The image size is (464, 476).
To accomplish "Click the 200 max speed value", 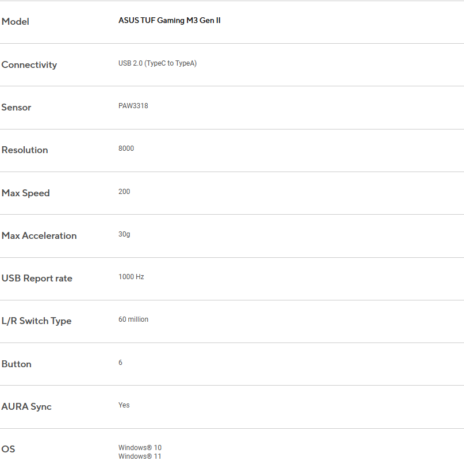I will [125, 192].
